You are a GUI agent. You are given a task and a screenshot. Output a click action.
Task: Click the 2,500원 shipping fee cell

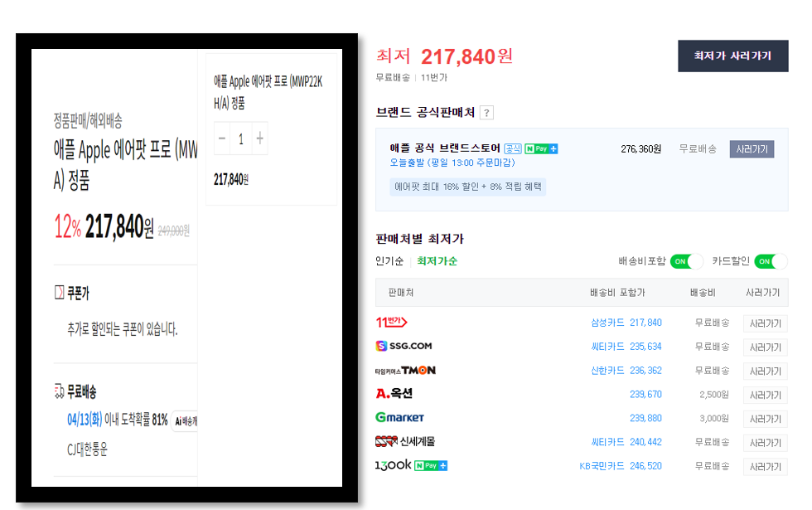[714, 395]
